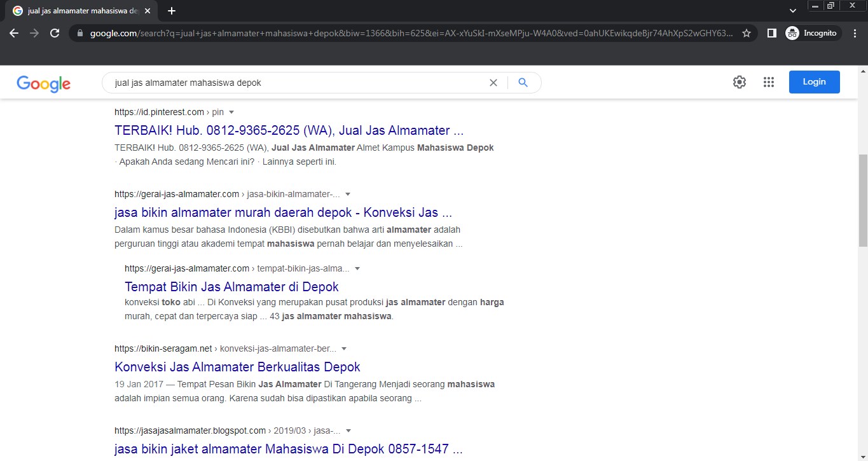Click snippet starting 'Dalam kamus besar bahasa Indonesia'
The width and height of the screenshot is (868, 461).
point(288,237)
